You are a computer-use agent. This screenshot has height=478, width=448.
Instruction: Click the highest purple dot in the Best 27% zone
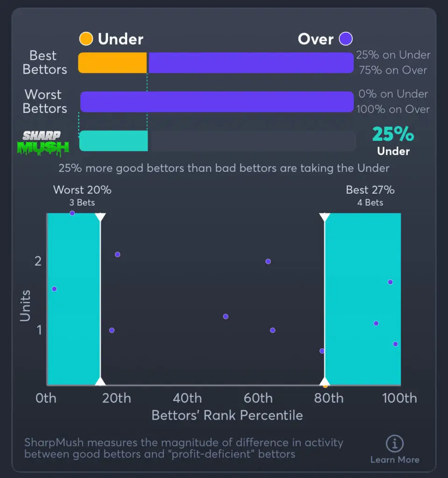pyautogui.click(x=390, y=282)
